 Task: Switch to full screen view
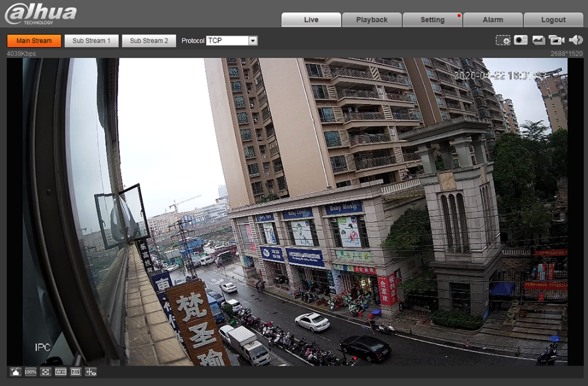pyautogui.click(x=45, y=372)
